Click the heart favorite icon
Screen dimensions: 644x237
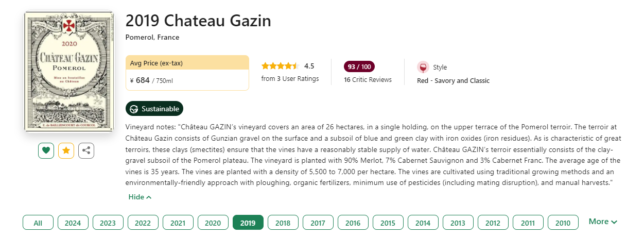tap(46, 150)
